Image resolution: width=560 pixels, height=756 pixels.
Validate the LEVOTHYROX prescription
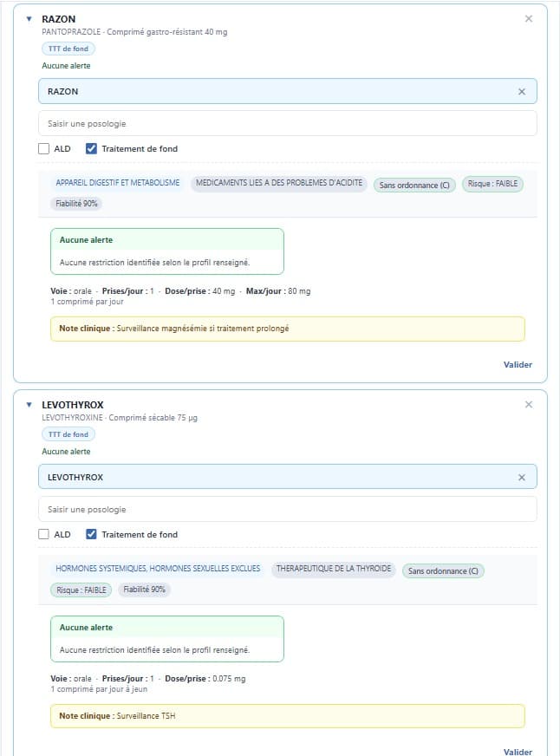tap(518, 751)
